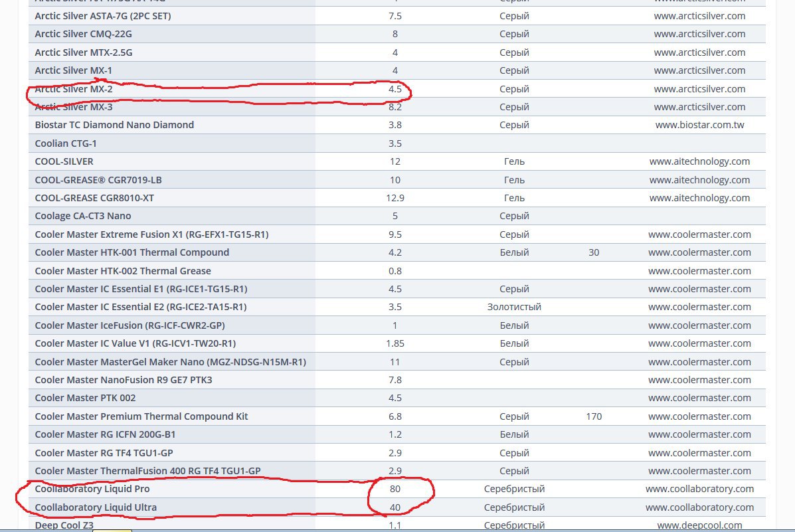Click the Arctic Silver MX-2 product name

(x=74, y=89)
